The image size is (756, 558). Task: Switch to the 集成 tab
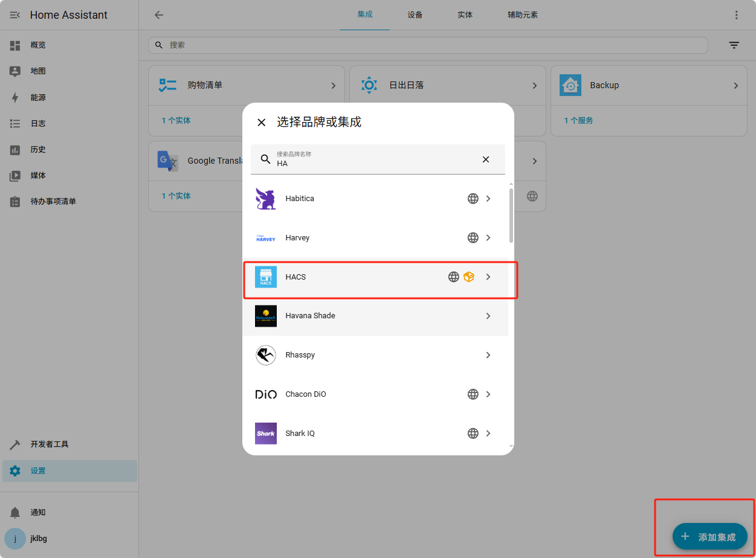tap(365, 14)
